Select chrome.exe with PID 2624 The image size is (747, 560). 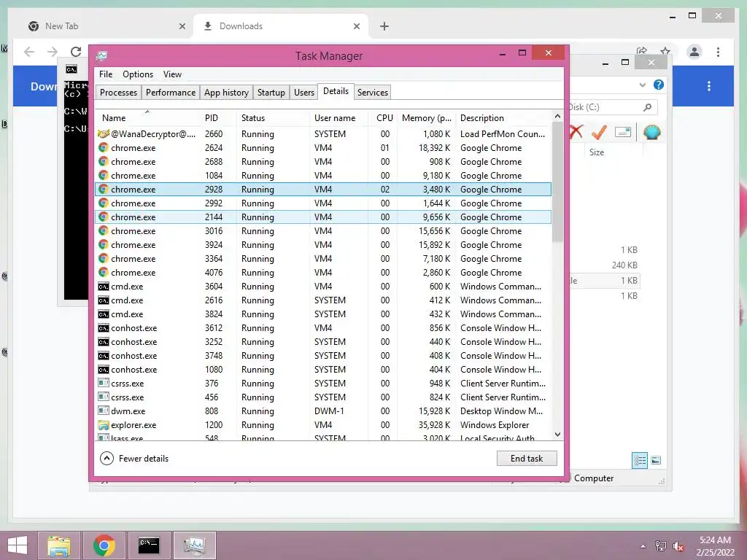coord(323,148)
